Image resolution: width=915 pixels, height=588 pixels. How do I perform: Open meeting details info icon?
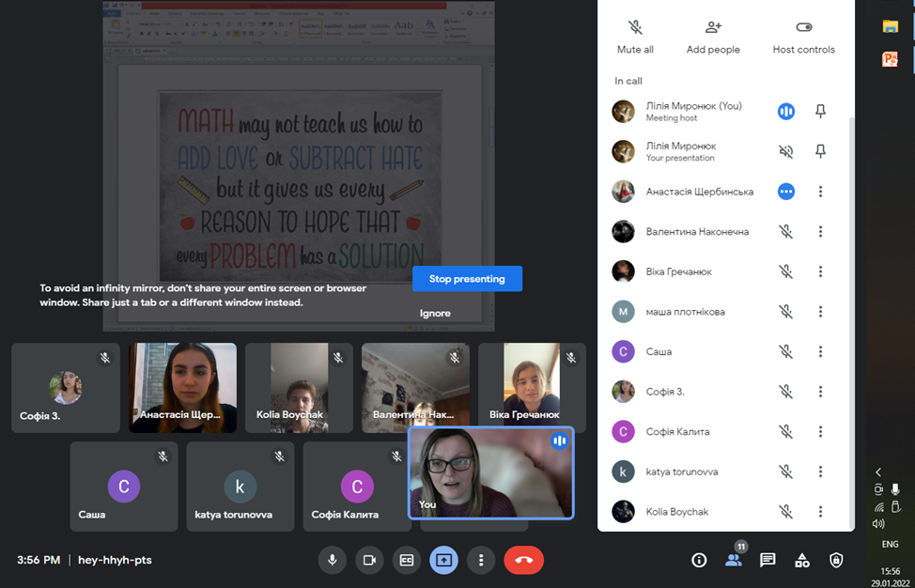click(699, 560)
